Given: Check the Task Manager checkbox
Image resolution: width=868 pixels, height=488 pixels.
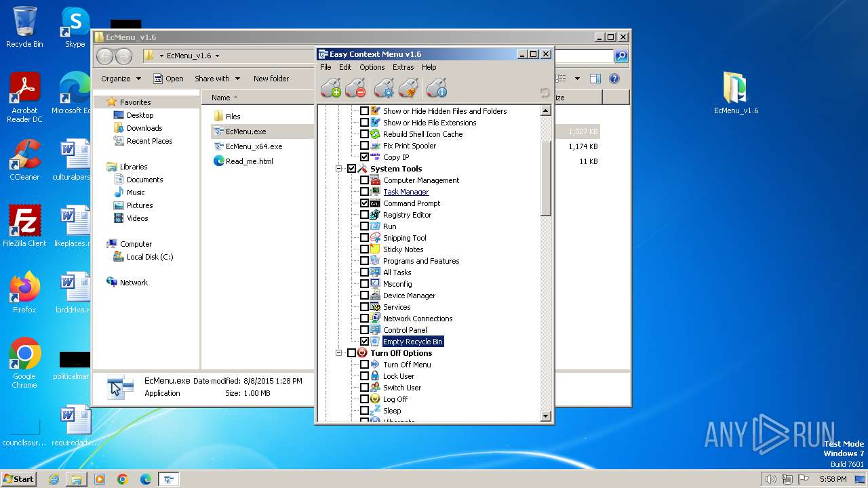Looking at the screenshot, I should [364, 192].
